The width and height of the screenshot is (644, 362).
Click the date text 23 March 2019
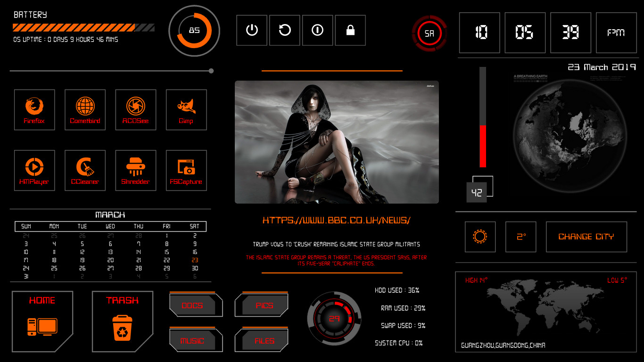602,67
